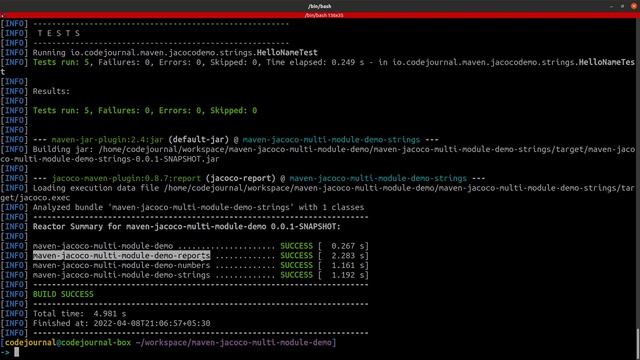Click the 'Total time: 4.981 s' text
The width and height of the screenshot is (640, 360).
[x=79, y=313]
